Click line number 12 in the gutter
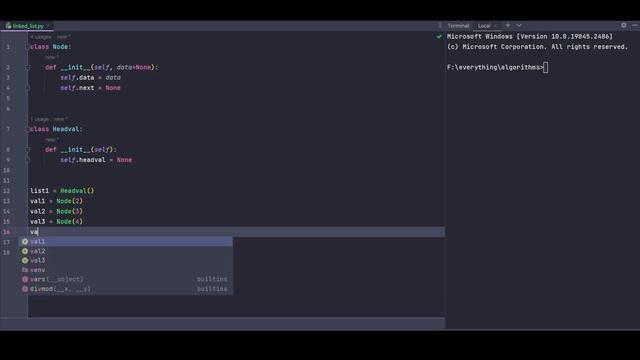The width and height of the screenshot is (640, 360). coord(7,191)
